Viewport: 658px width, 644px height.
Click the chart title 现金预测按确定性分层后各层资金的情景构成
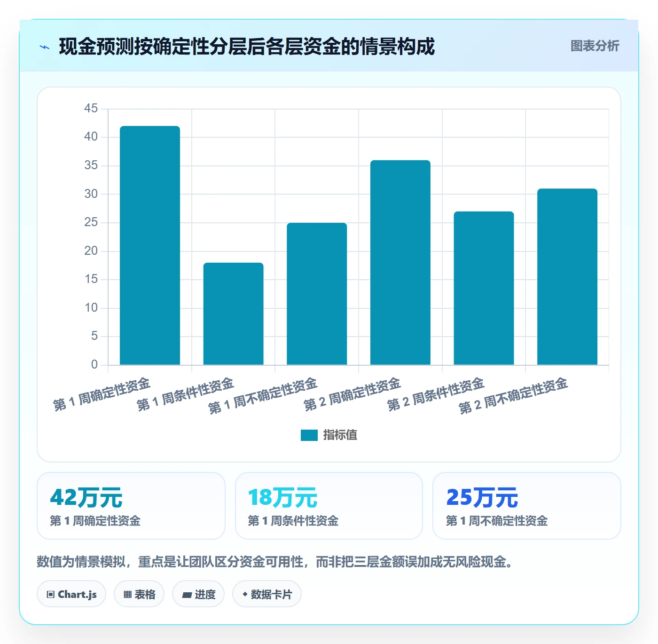[x=247, y=47]
